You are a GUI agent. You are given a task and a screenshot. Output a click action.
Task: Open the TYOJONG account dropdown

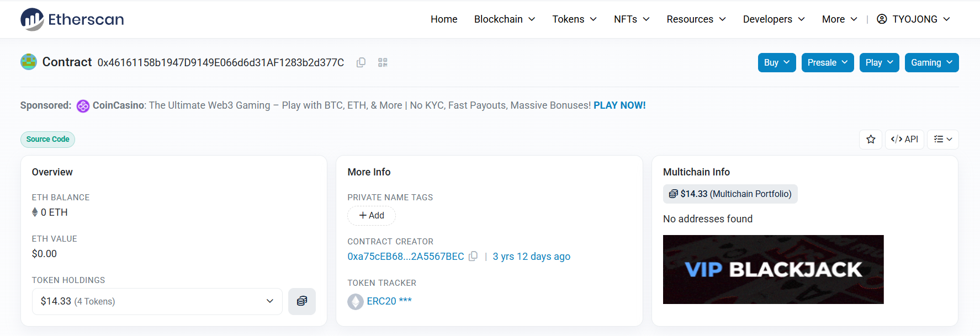point(913,19)
